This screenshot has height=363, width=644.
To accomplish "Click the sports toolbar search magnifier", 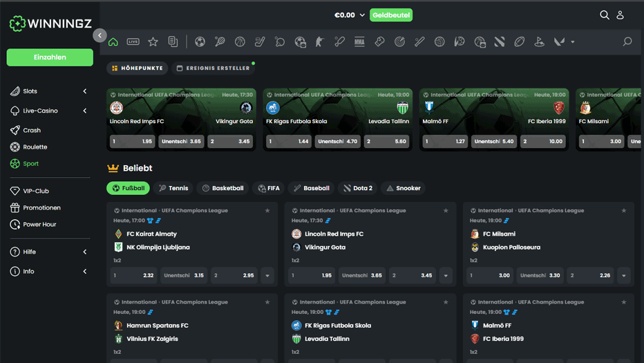I will click(x=627, y=41).
